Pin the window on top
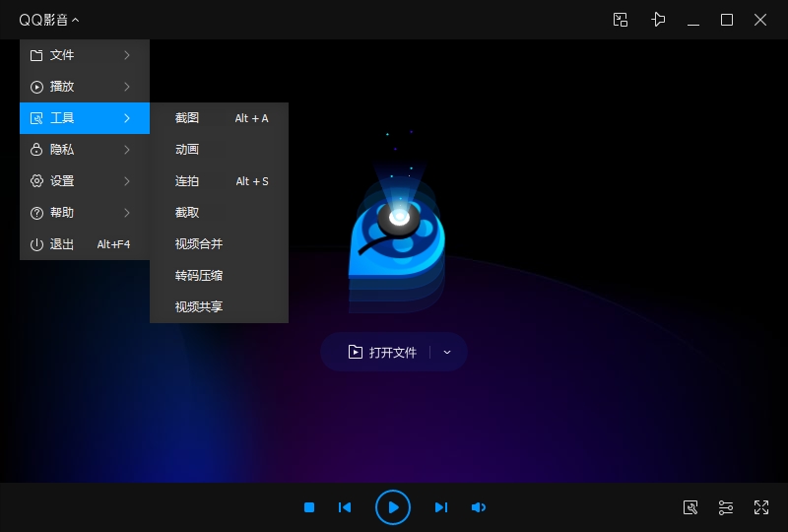Viewport: 788px width, 532px height. 658,20
